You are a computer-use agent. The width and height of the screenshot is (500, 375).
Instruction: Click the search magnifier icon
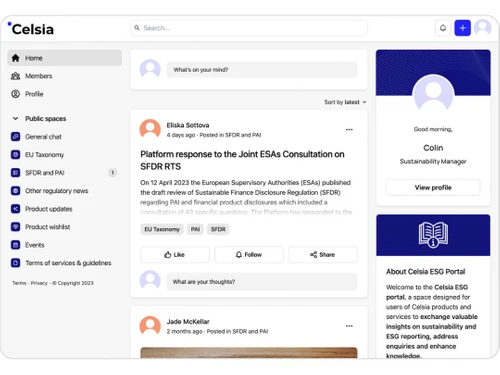[137, 28]
